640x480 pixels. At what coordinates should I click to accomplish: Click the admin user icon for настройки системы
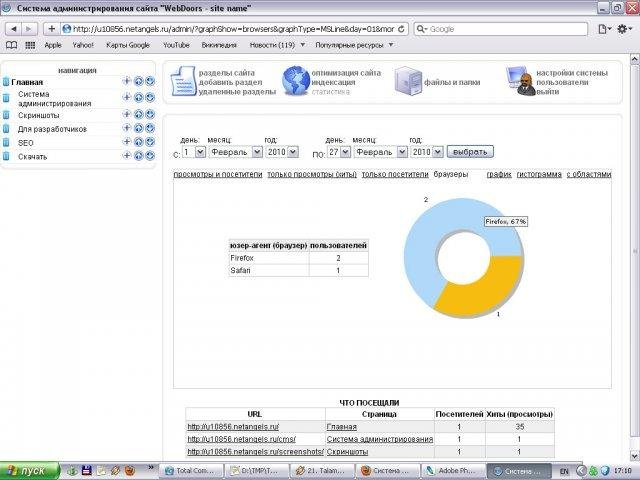[x=520, y=81]
